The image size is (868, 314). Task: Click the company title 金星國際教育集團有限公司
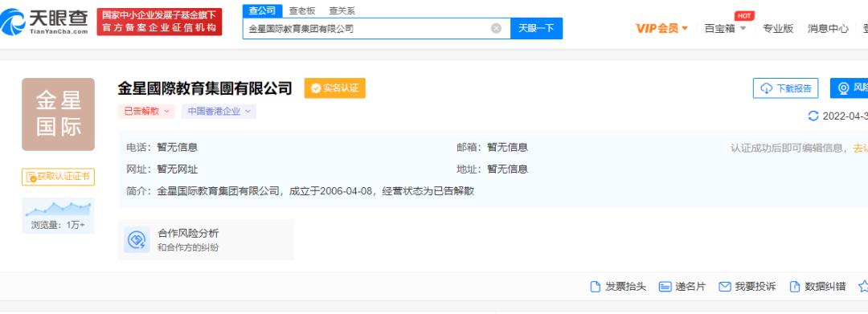(205, 88)
